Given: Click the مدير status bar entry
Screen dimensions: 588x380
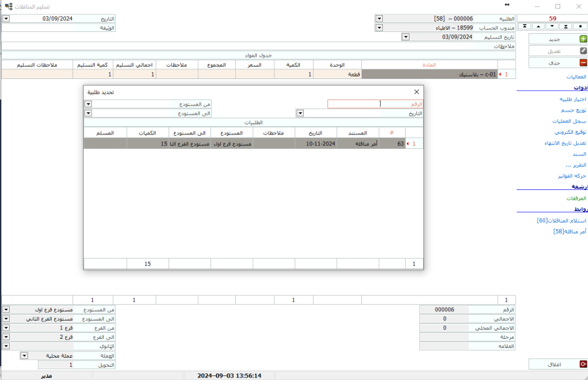Looking at the screenshot, I should (46, 375).
